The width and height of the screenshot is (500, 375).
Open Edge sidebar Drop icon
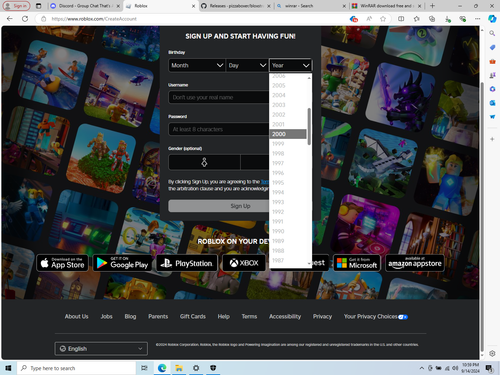[x=492, y=117]
